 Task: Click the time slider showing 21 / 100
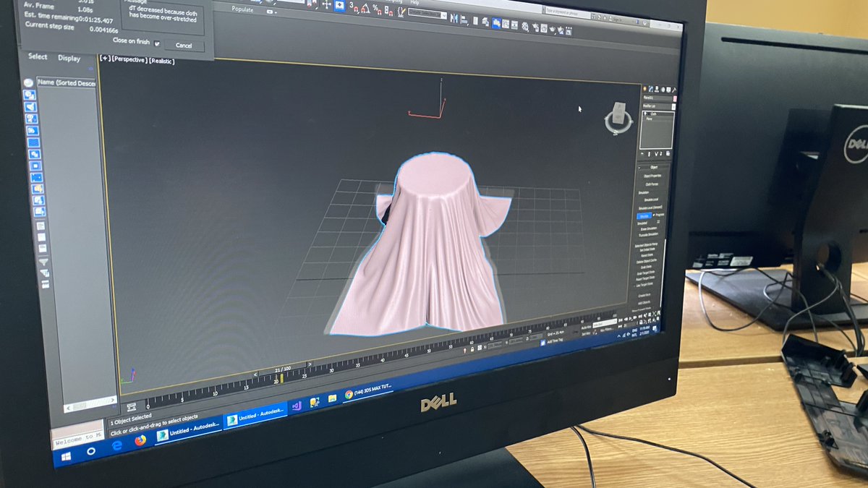[x=283, y=369]
